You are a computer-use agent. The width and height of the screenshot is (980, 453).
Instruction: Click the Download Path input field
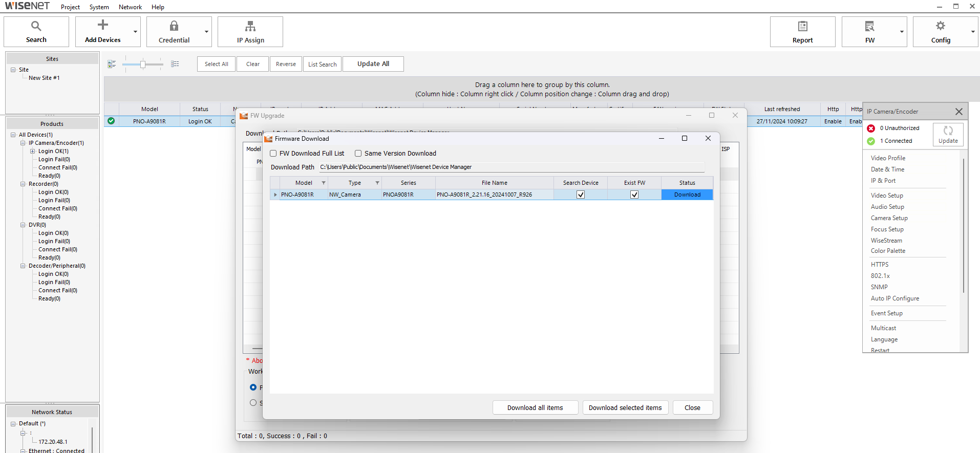click(512, 167)
